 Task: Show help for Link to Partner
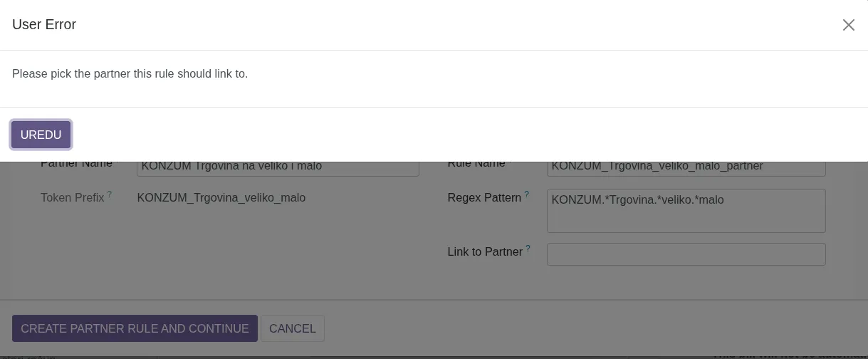tap(528, 249)
